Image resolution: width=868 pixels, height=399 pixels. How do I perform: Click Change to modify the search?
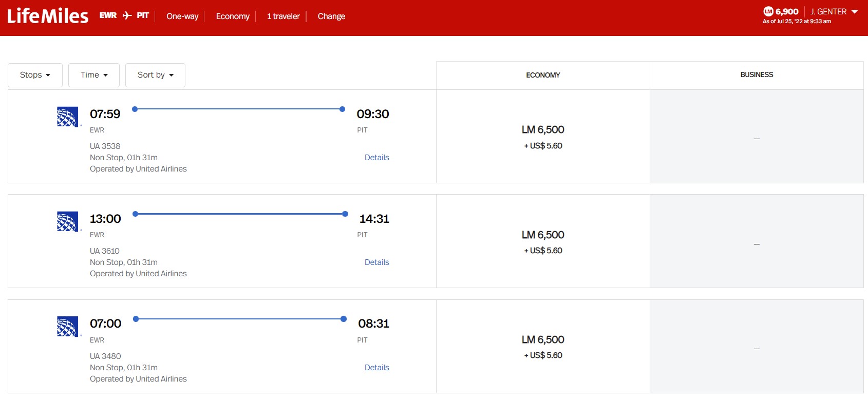331,16
